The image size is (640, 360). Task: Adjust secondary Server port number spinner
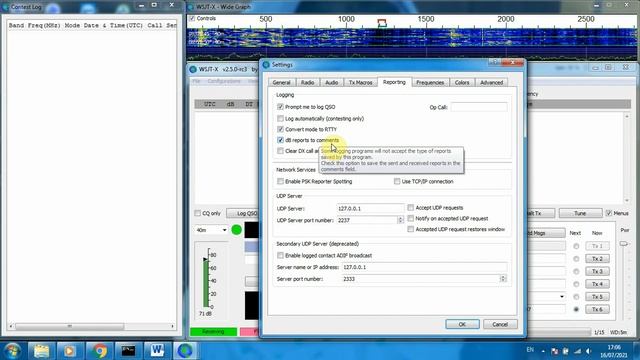tap(503, 279)
